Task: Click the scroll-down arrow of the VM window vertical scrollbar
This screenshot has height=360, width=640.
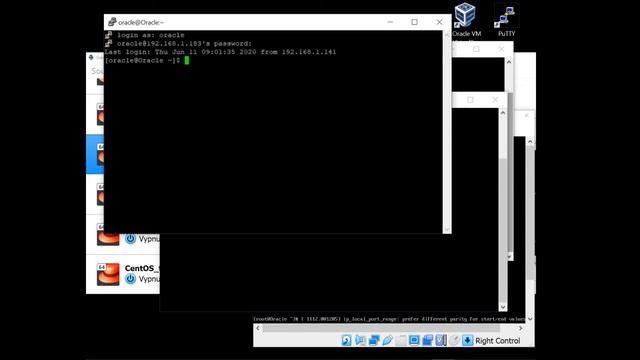Action: pos(530,319)
